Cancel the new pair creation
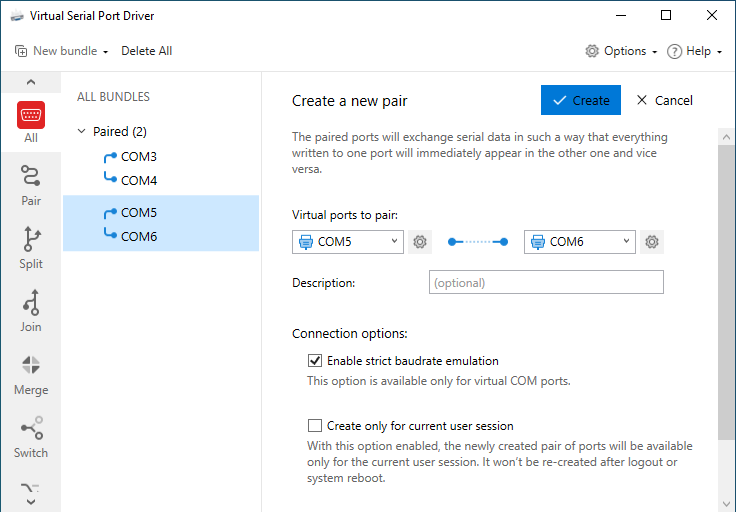736x512 pixels. point(664,100)
